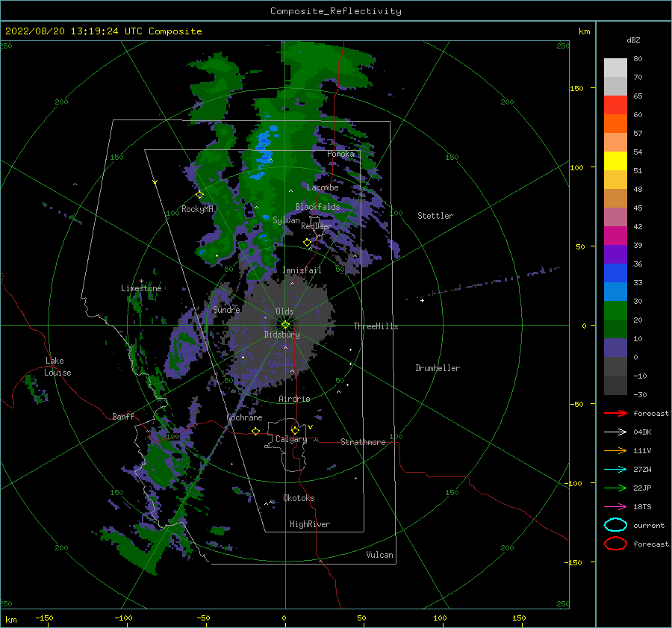Click the Blackfalds label
The image size is (672, 628).
[317, 207]
